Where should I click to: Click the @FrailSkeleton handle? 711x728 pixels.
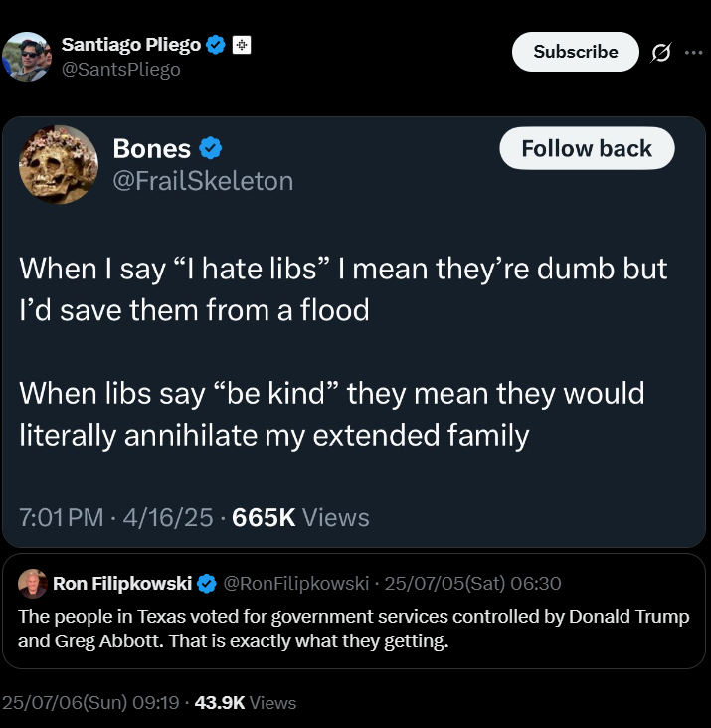(203, 181)
